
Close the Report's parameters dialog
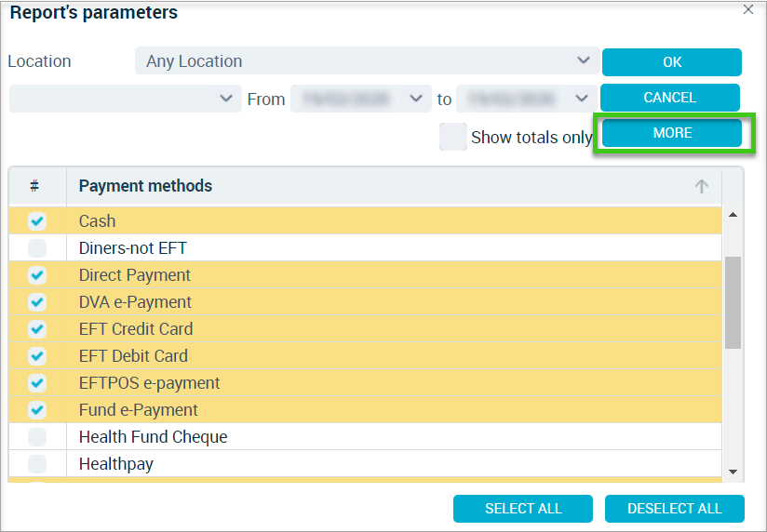748,9
